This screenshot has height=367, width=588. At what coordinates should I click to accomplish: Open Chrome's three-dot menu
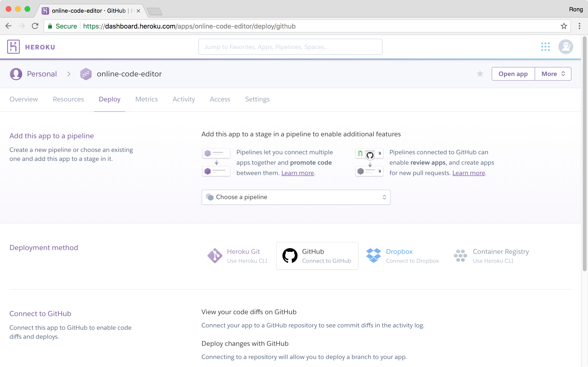579,26
